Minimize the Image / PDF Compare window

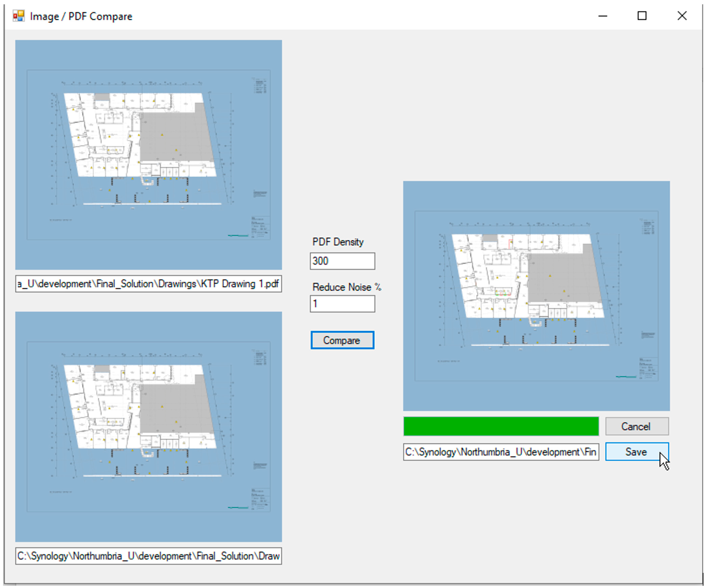[602, 16]
